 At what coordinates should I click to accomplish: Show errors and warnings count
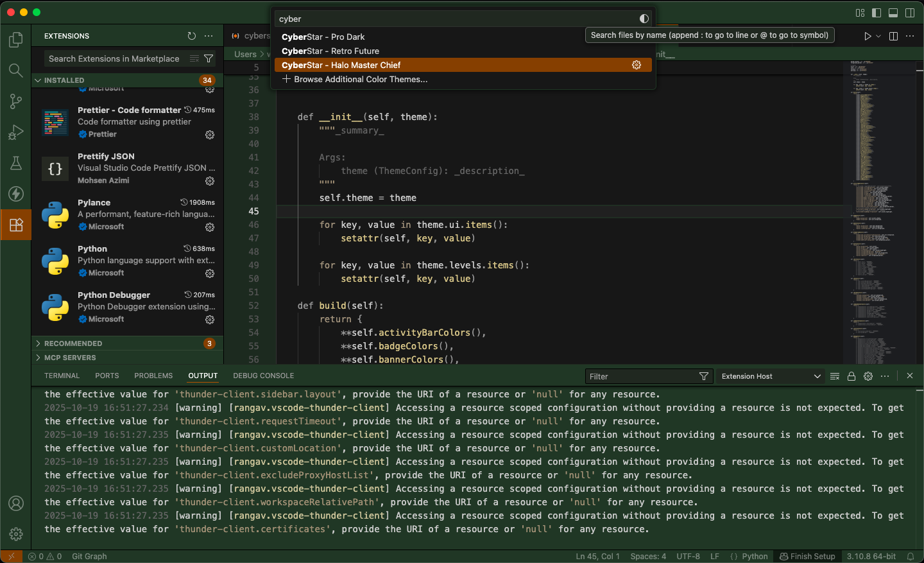[x=45, y=557]
